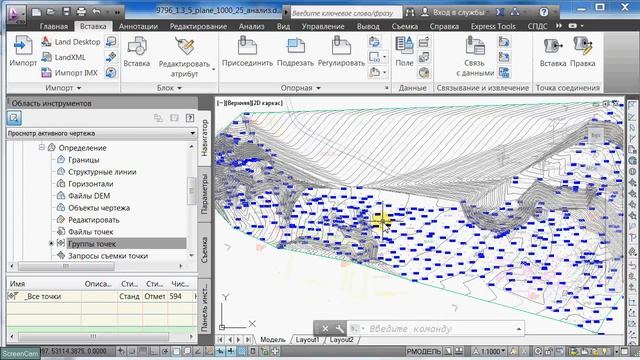Click the Toolspace magnifier icon
640x360 pixels.
click(x=14, y=118)
